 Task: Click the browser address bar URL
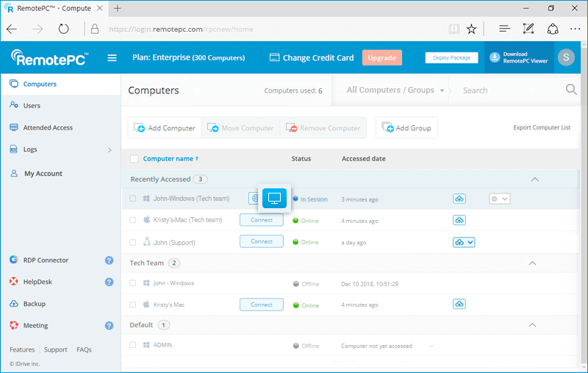[x=181, y=29]
